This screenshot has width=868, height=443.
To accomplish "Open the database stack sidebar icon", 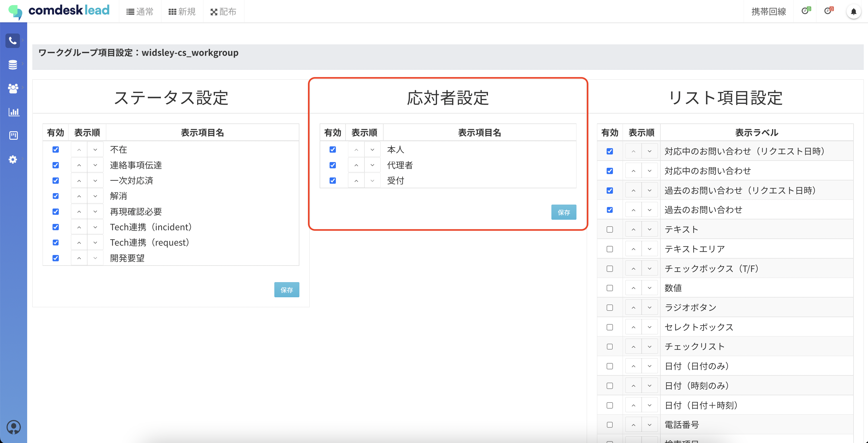I will point(13,64).
